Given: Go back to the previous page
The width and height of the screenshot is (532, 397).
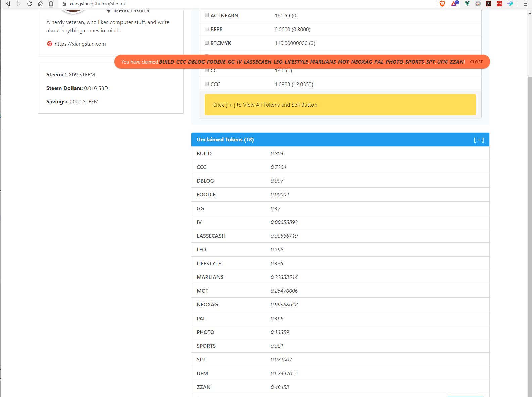Looking at the screenshot, I should [8, 4].
